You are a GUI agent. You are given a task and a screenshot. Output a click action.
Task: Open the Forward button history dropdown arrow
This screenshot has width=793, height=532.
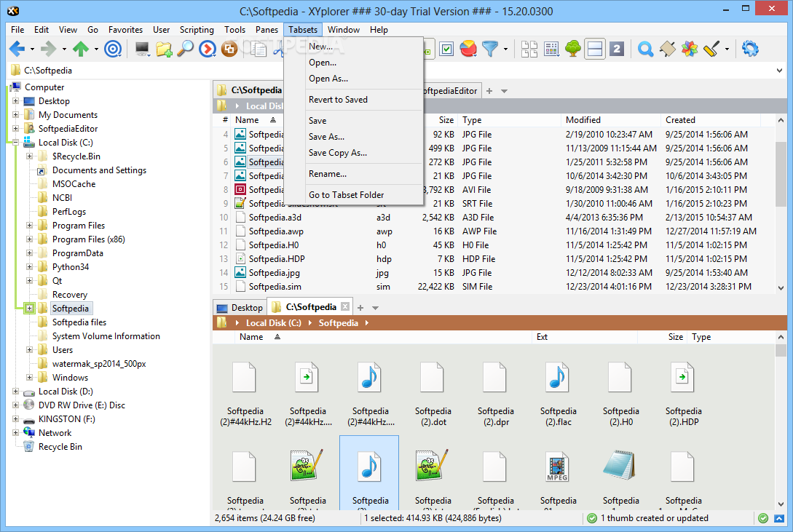coord(64,49)
